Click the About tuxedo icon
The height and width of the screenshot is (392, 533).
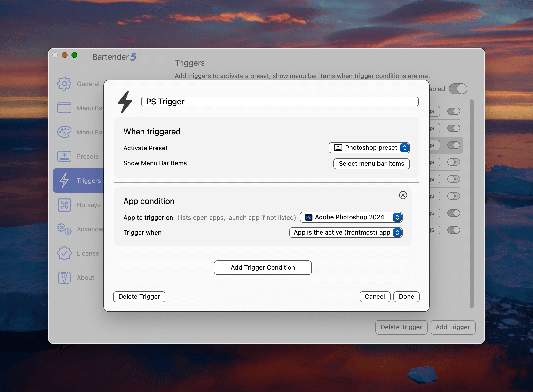click(x=64, y=277)
